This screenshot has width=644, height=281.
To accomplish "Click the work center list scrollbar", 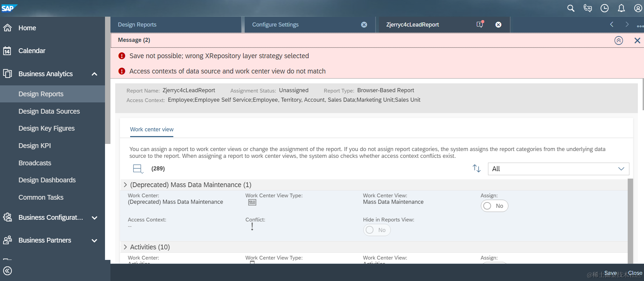I will [x=630, y=221].
